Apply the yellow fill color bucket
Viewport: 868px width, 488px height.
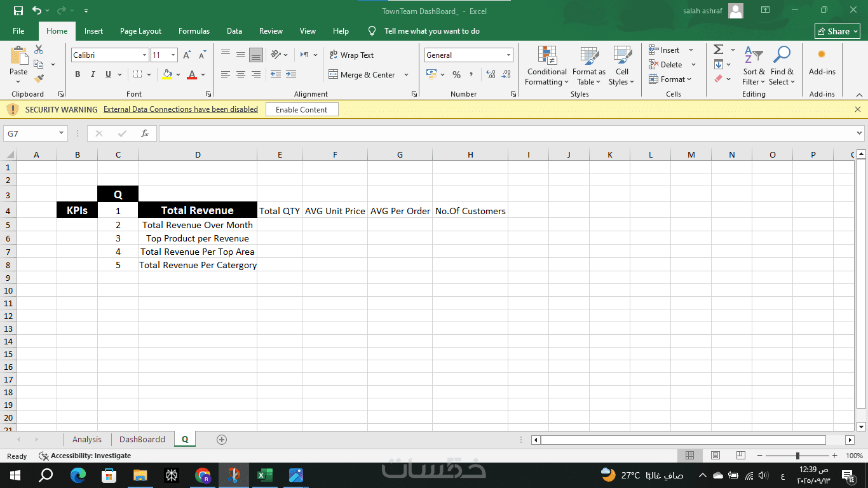[167, 74]
